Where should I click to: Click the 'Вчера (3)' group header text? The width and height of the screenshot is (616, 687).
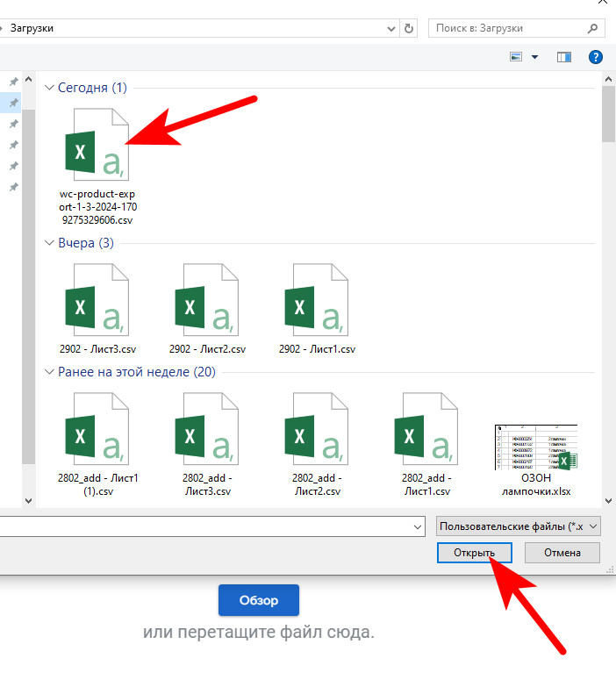86,243
